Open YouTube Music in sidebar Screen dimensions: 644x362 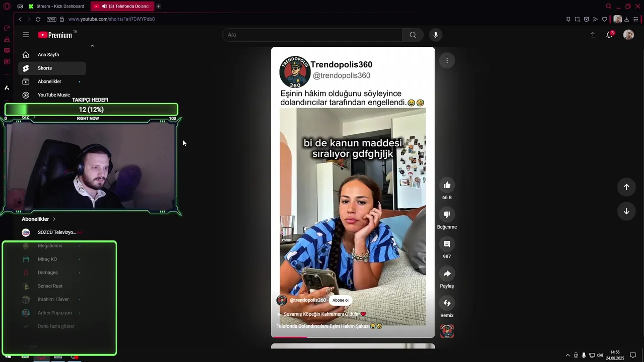[x=52, y=95]
